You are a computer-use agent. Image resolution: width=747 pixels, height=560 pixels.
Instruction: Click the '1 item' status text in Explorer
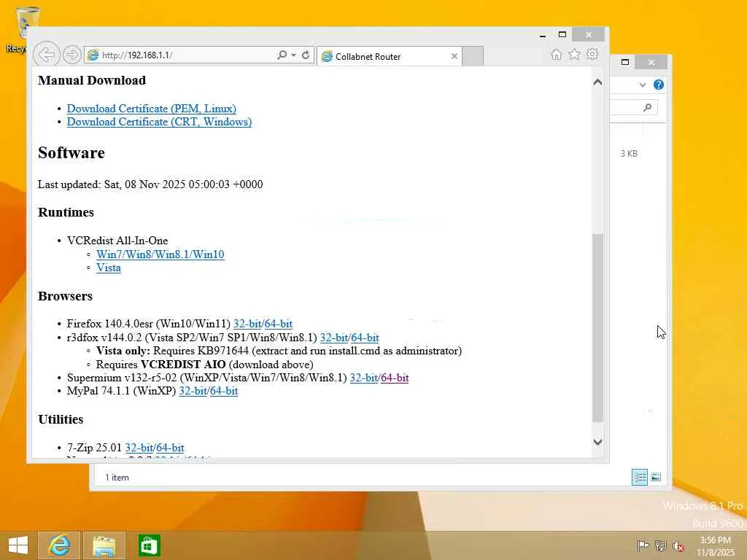(x=117, y=477)
